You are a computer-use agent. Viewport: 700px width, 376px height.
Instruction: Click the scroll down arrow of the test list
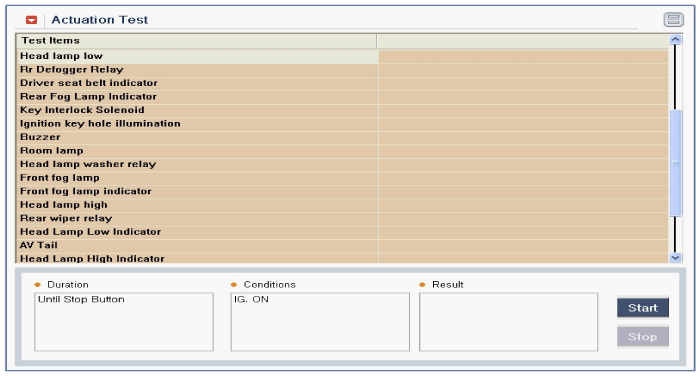pos(675,258)
